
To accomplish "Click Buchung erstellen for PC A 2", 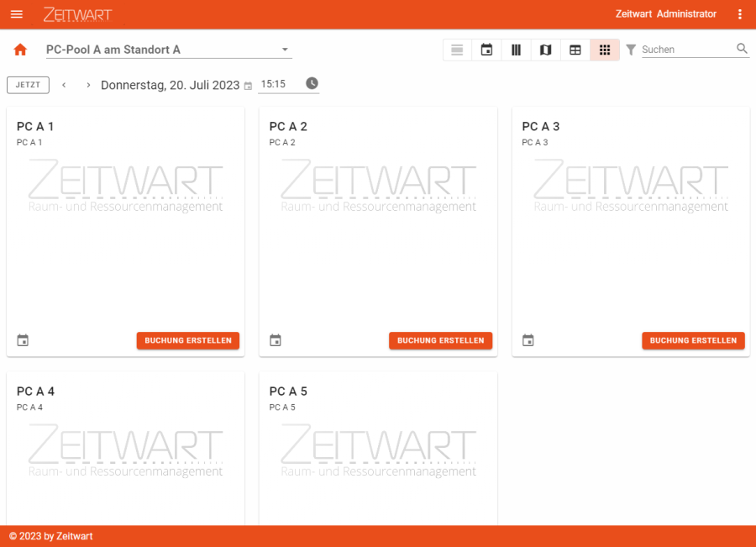I will point(440,340).
